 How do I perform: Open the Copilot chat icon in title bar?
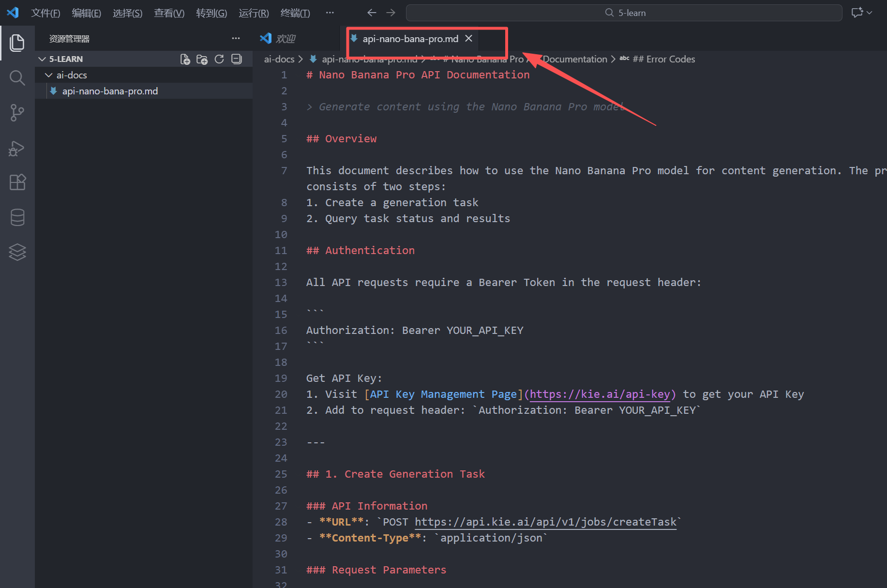pyautogui.click(x=857, y=13)
